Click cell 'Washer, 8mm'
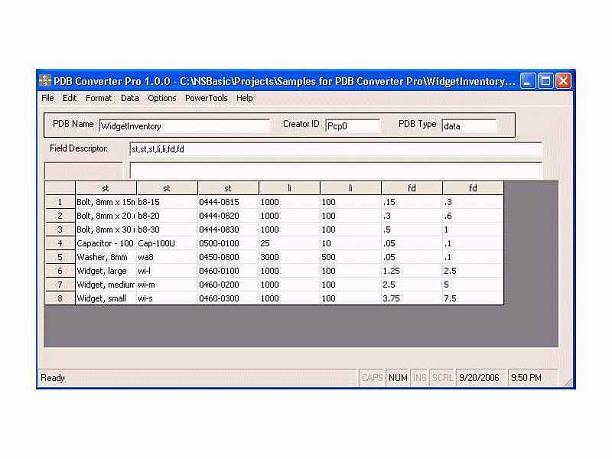Image resolution: width=612 pixels, height=459 pixels. click(x=106, y=257)
